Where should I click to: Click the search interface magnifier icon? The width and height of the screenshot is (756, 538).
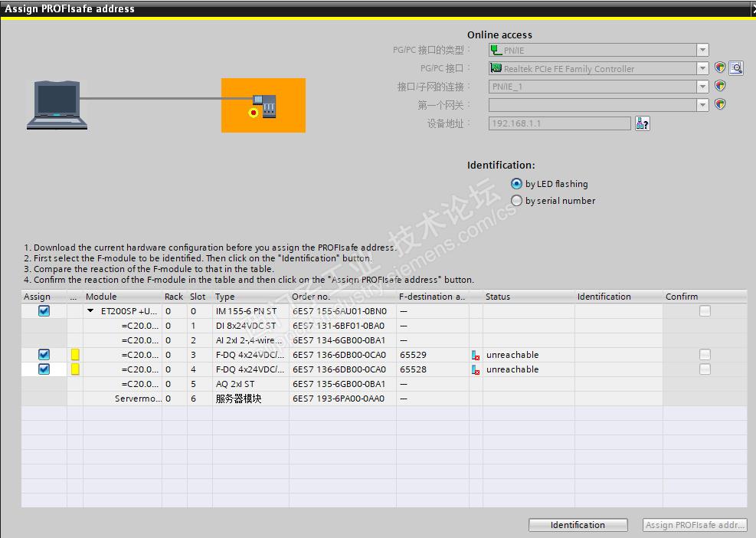pos(736,68)
